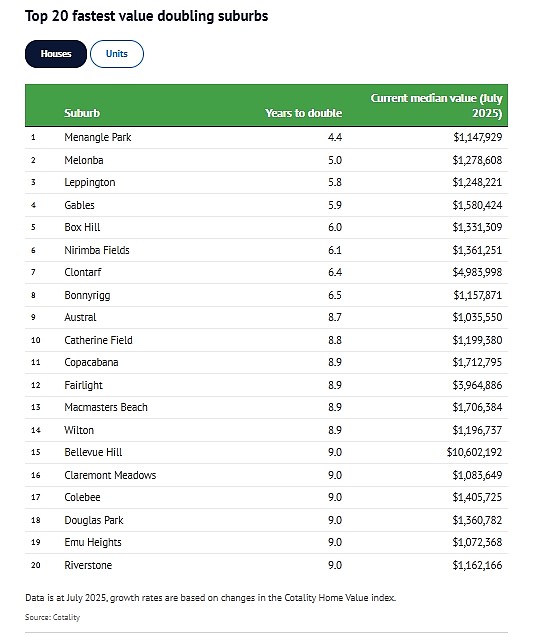The image size is (544, 637).
Task: Click the Catherine Field row
Action: tap(267, 340)
